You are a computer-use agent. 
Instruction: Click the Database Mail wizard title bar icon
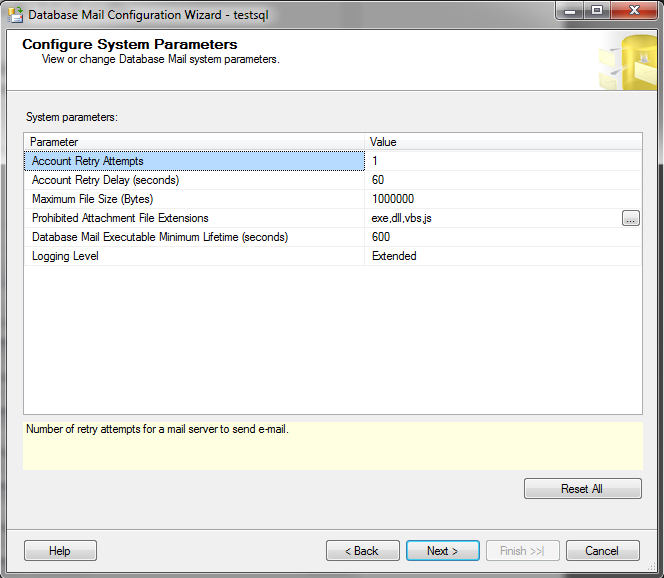click(x=16, y=15)
